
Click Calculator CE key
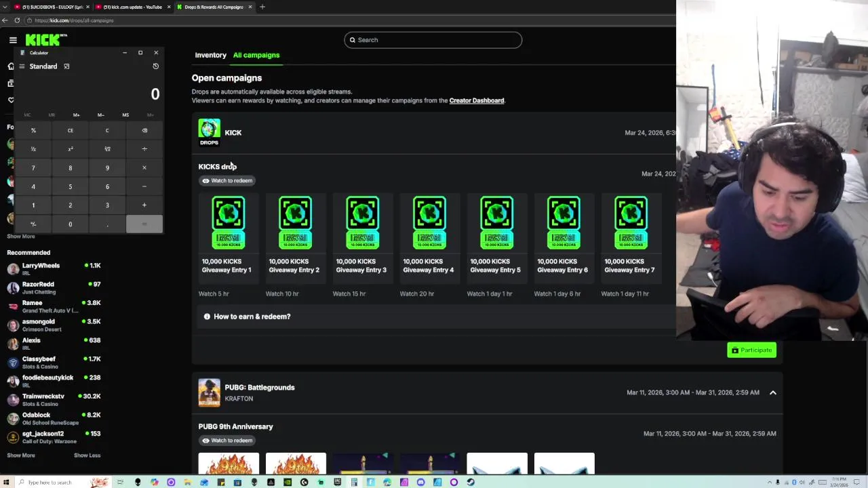(x=70, y=130)
